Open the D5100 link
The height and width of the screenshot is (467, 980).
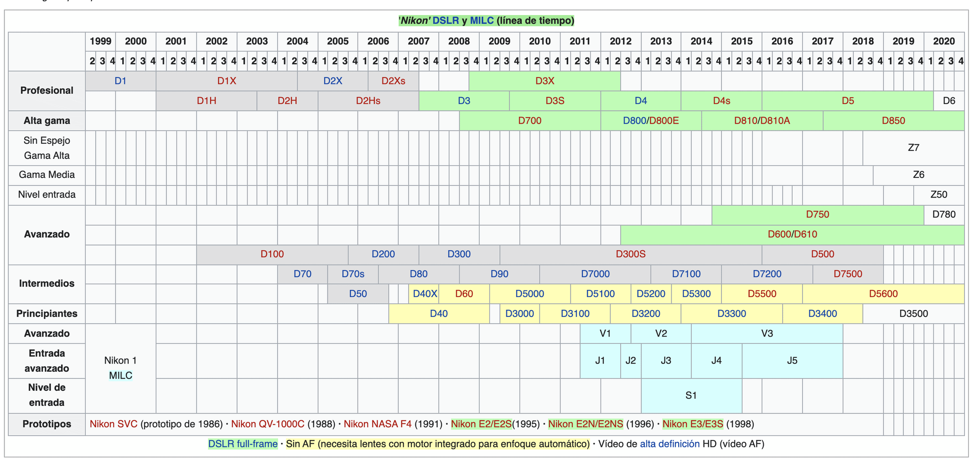tap(600, 294)
